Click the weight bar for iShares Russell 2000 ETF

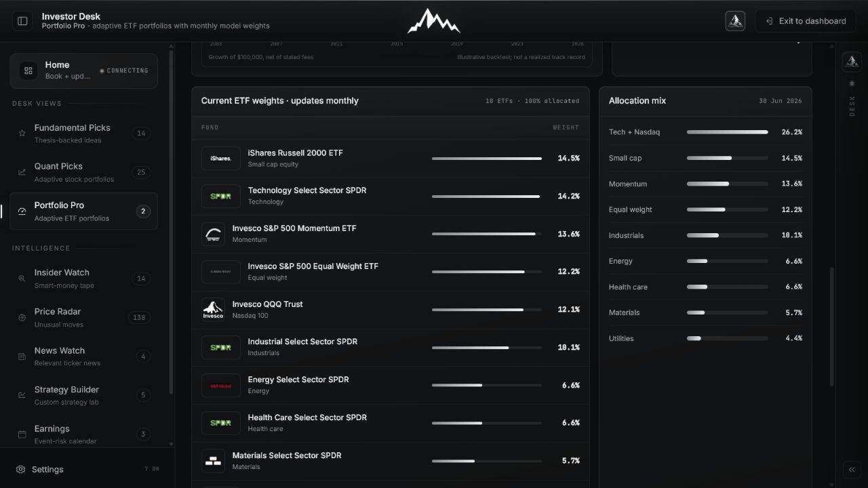pyautogui.click(x=487, y=159)
